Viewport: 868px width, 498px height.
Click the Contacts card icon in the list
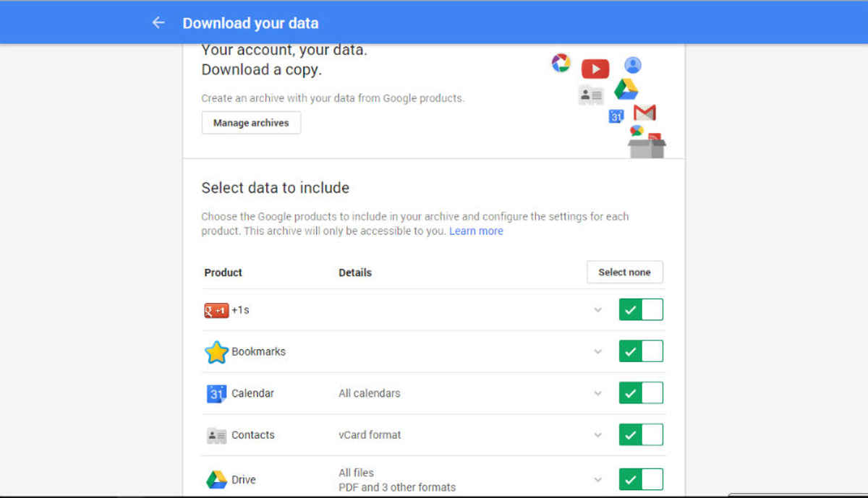[x=216, y=435]
